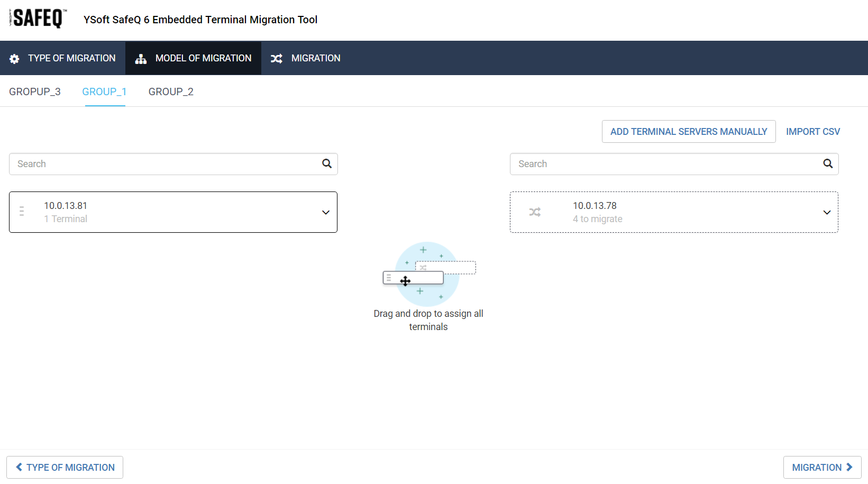Click the shuffle icon on server 10.0.13.78
This screenshot has width=868, height=484.
coord(535,212)
